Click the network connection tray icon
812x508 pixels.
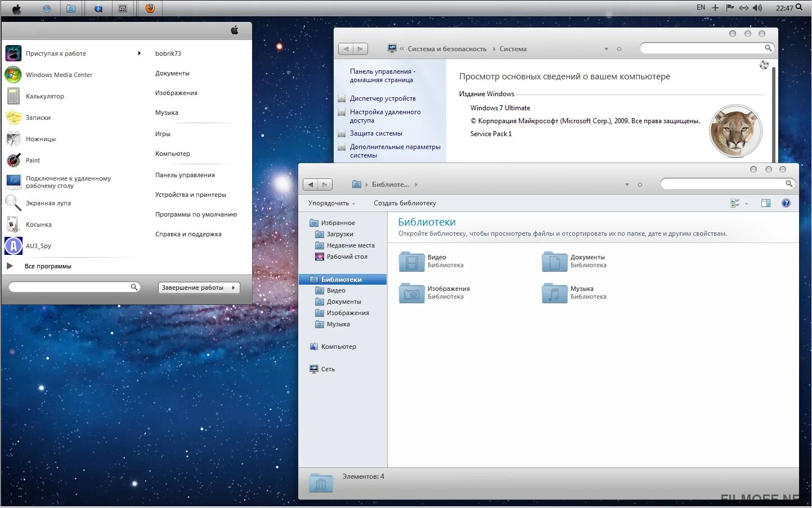coord(744,8)
